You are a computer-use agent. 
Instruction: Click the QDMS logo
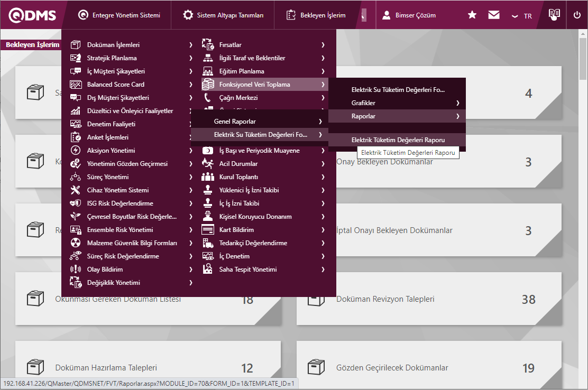[x=32, y=15]
